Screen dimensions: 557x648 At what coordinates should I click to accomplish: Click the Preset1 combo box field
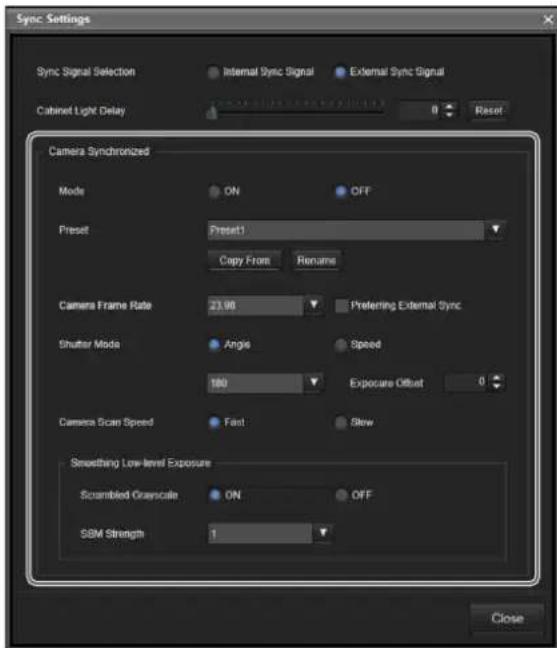click(346, 230)
